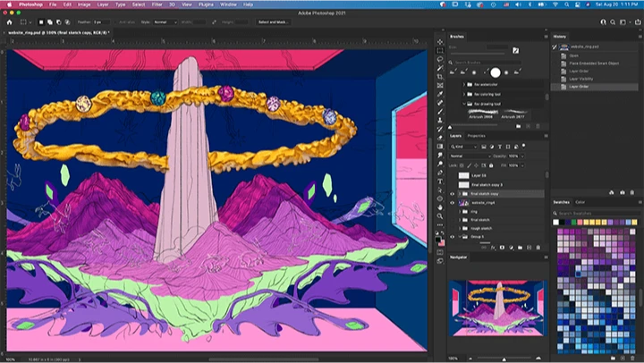The height and width of the screenshot is (363, 644).
Task: Select the Lasso tool
Action: [440, 59]
